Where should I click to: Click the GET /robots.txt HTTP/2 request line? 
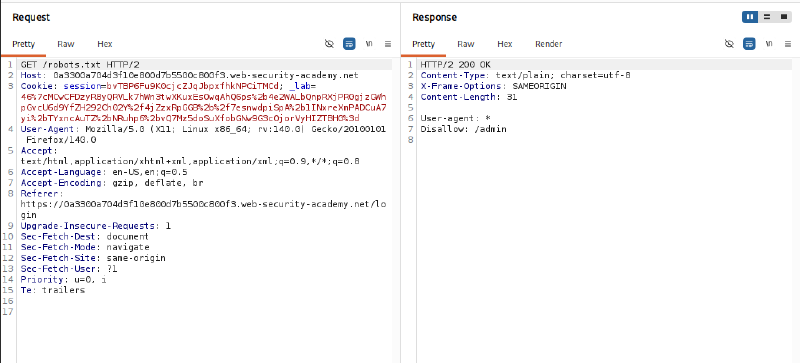coord(80,65)
